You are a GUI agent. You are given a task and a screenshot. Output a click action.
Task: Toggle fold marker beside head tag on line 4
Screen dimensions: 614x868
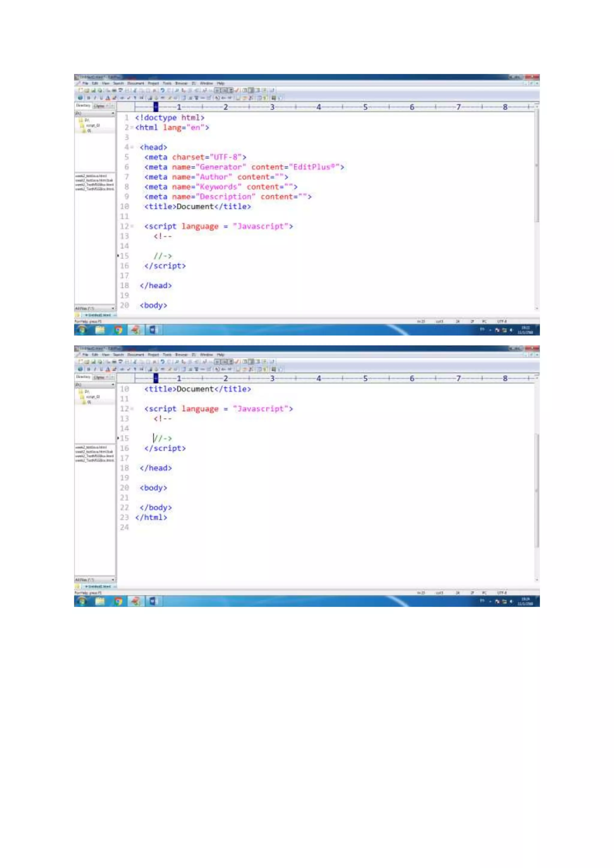[132, 147]
